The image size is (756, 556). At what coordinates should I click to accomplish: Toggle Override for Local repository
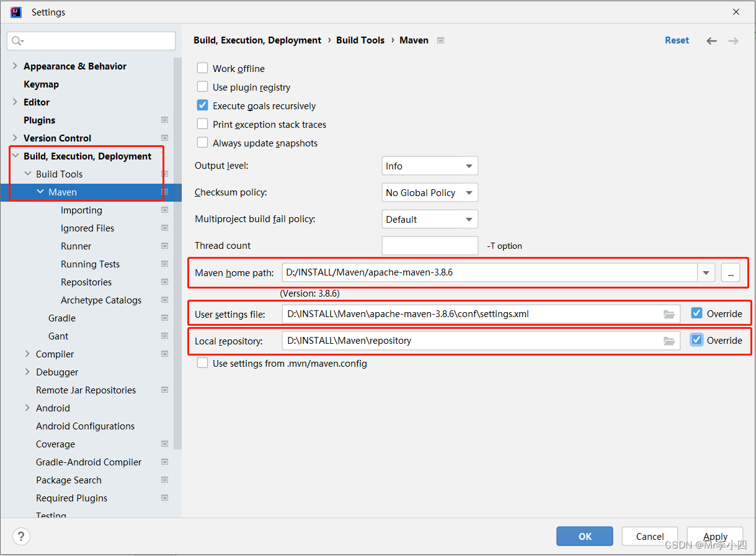696,340
